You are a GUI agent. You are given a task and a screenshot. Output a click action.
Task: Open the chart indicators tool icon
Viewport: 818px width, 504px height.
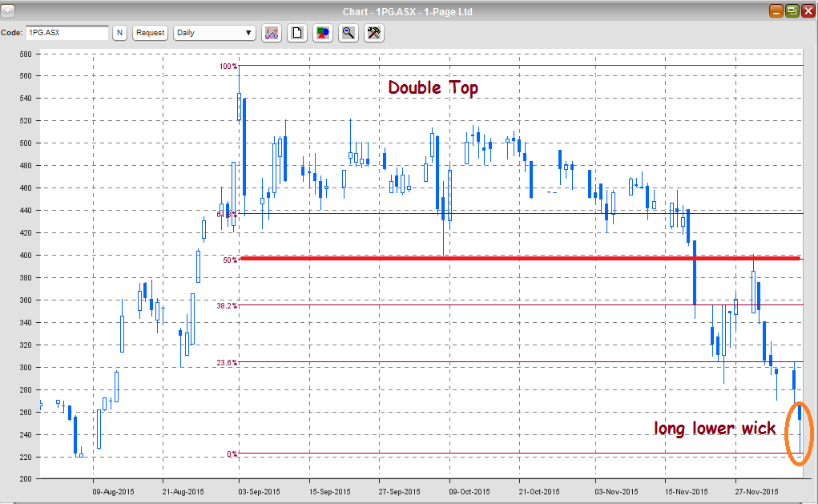click(x=272, y=33)
